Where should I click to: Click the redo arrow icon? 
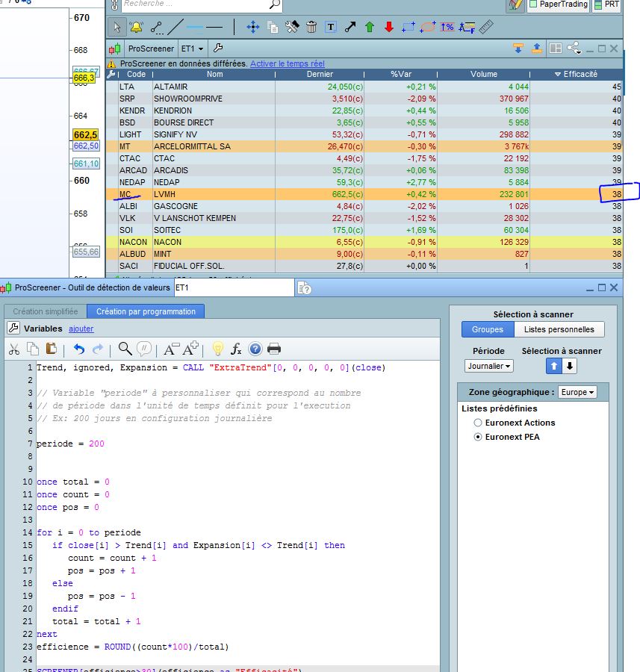click(98, 349)
